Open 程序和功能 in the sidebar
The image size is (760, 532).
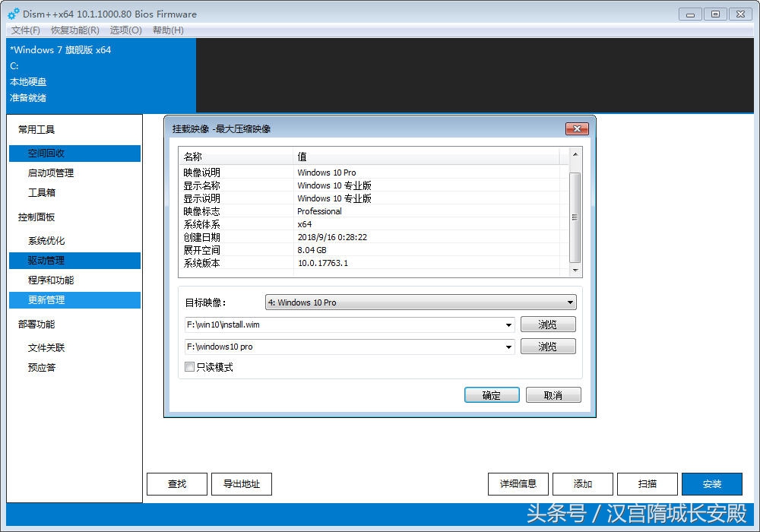74,280
